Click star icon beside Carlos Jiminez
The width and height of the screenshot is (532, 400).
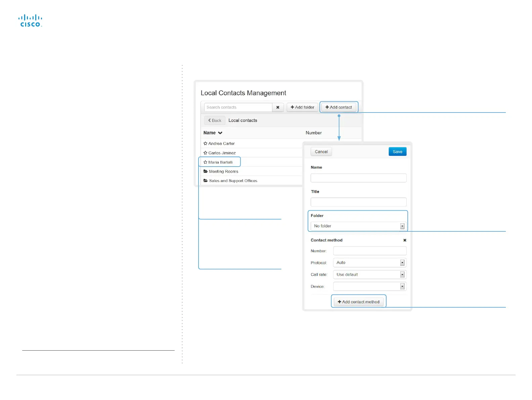click(205, 153)
